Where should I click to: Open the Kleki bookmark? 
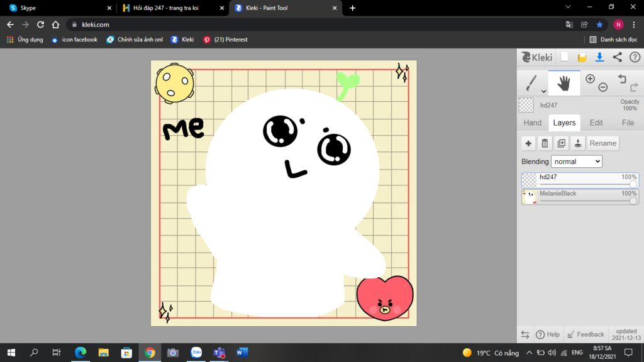[182, 40]
